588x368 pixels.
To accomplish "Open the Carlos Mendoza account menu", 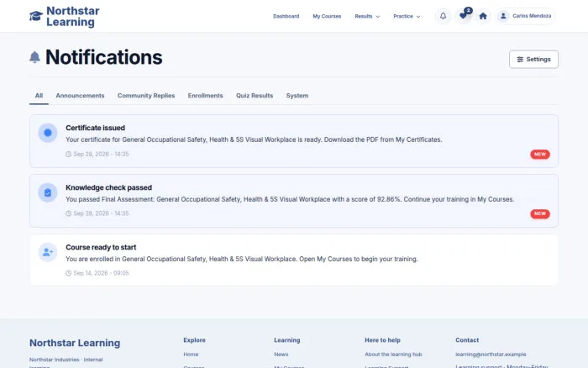I will [x=526, y=16].
